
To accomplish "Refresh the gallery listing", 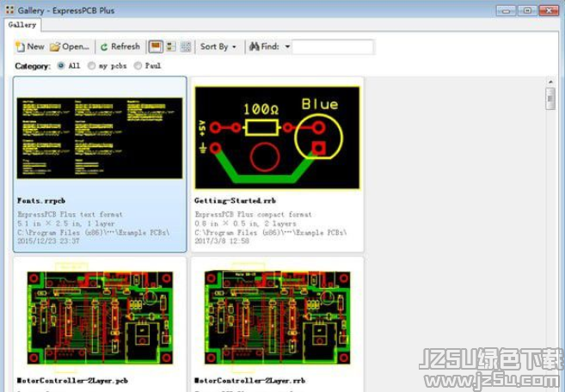I will click(120, 46).
